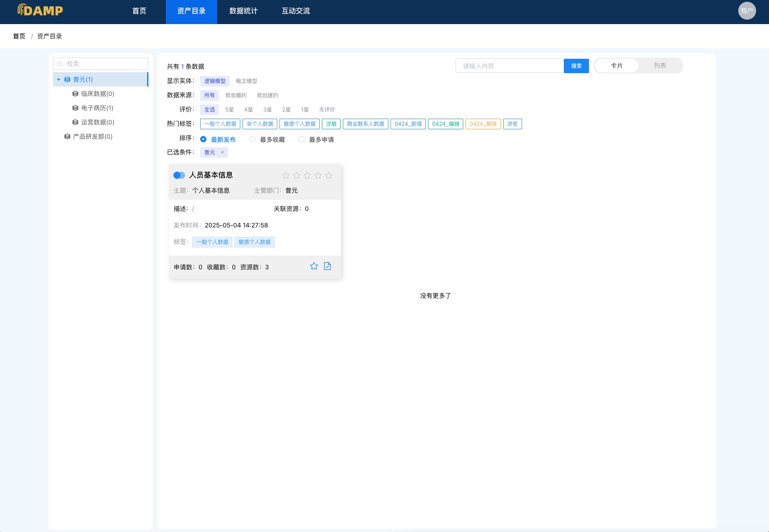The width and height of the screenshot is (769, 532).
Task: Favorite the 人员基本信息 card via star icon
Action: click(x=314, y=266)
